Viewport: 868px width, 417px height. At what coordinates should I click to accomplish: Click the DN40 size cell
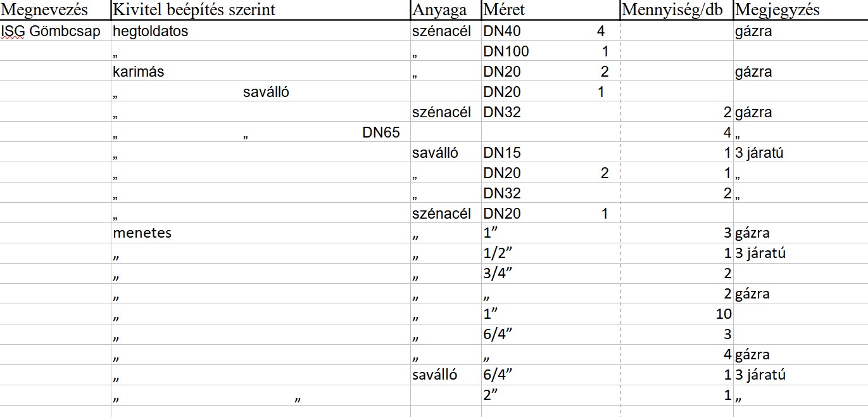(x=501, y=31)
